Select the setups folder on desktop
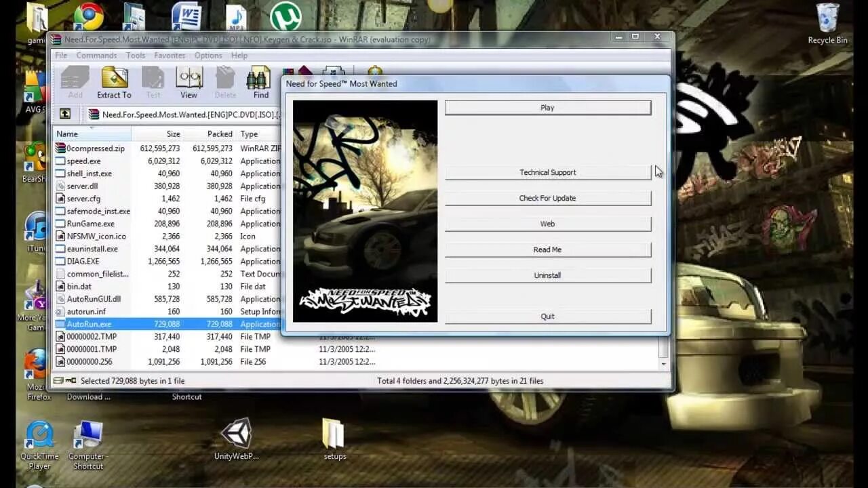The height and width of the screenshot is (488, 868). (x=334, y=439)
